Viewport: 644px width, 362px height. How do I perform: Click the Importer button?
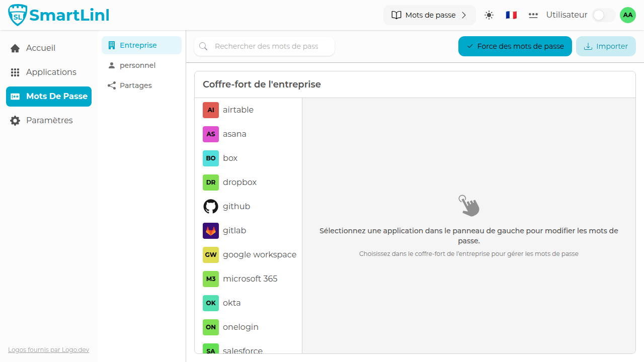[606, 46]
